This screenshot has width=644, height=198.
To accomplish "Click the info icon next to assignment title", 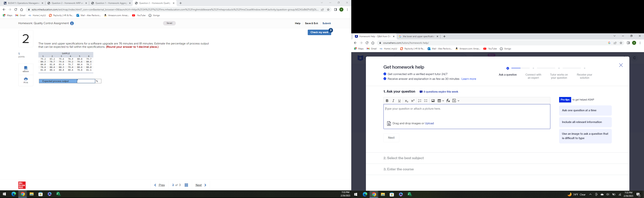I will point(72,23).
